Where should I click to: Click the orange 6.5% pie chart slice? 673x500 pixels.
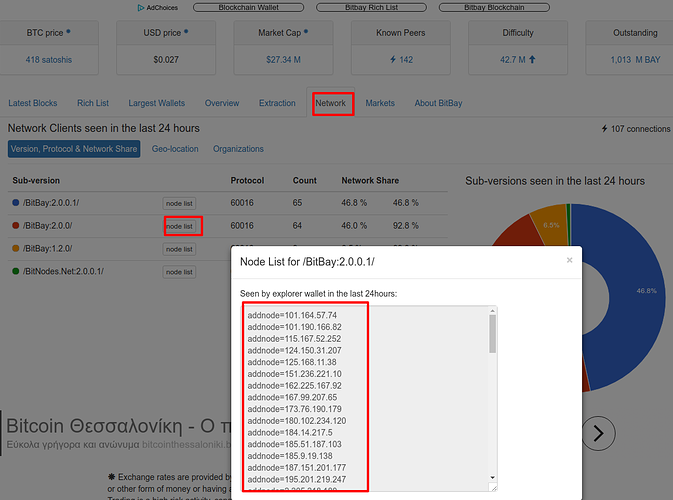tap(551, 224)
